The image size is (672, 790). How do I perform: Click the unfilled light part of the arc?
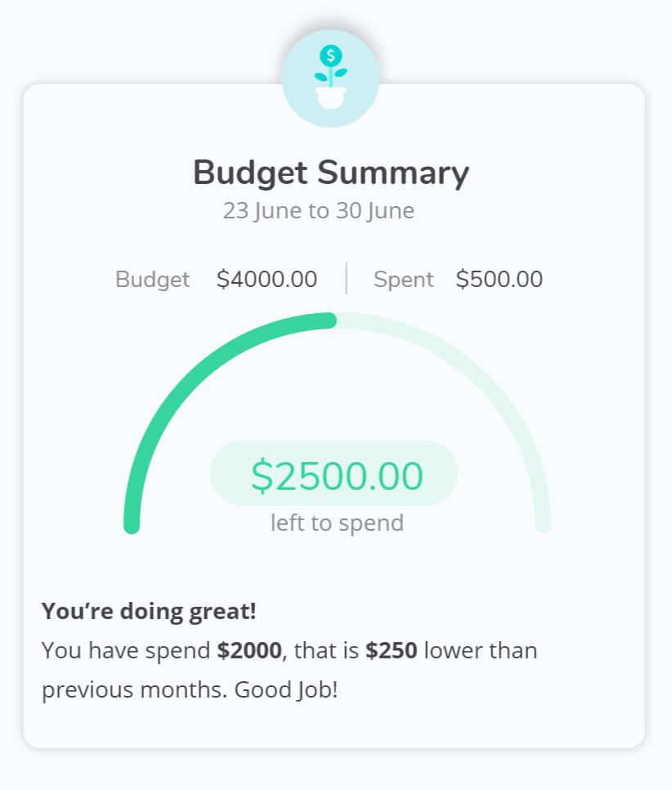tap(482, 384)
